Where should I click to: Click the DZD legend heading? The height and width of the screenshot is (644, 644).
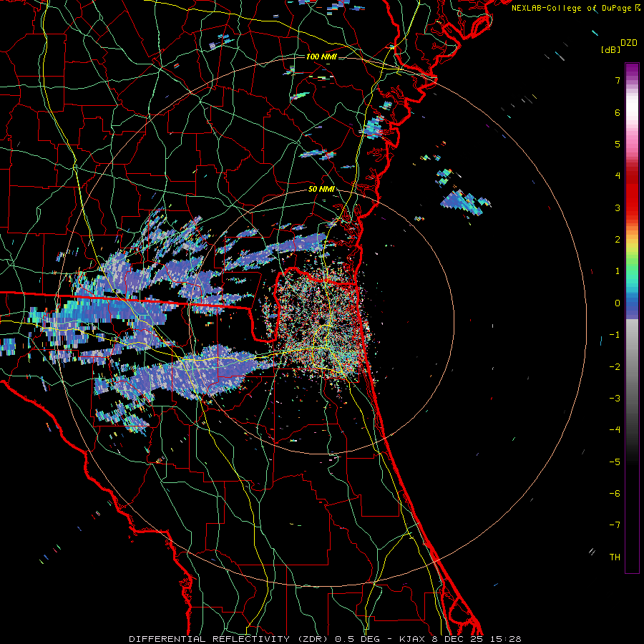(x=629, y=43)
